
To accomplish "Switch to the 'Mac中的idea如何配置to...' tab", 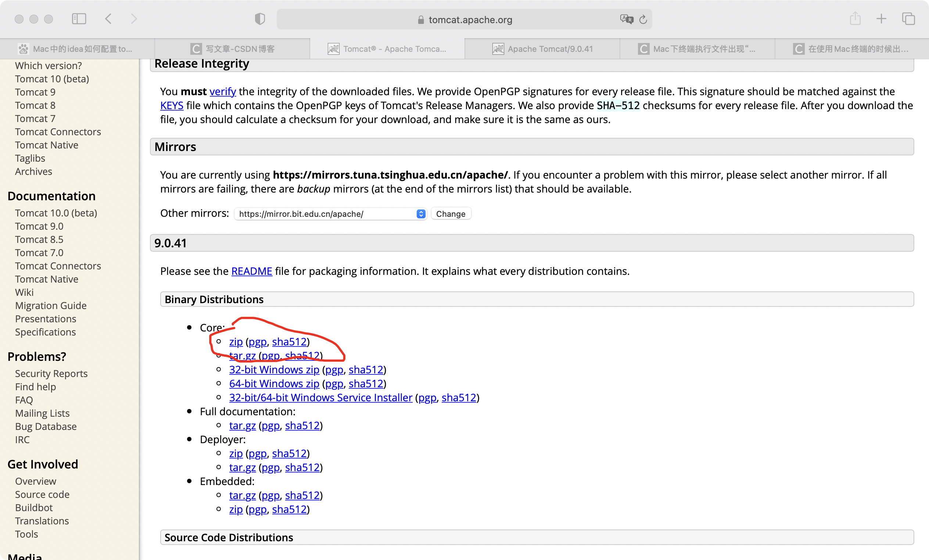I will (78, 49).
